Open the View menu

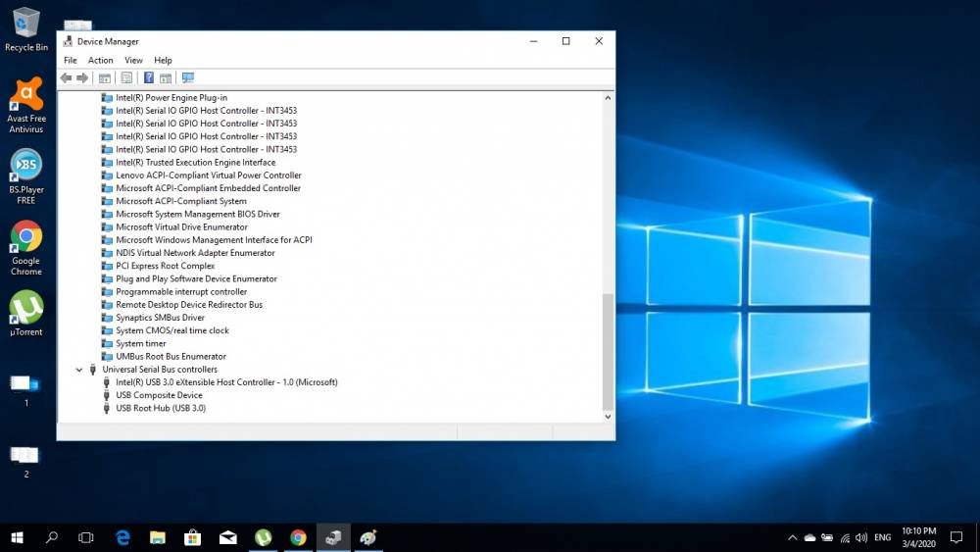click(133, 61)
